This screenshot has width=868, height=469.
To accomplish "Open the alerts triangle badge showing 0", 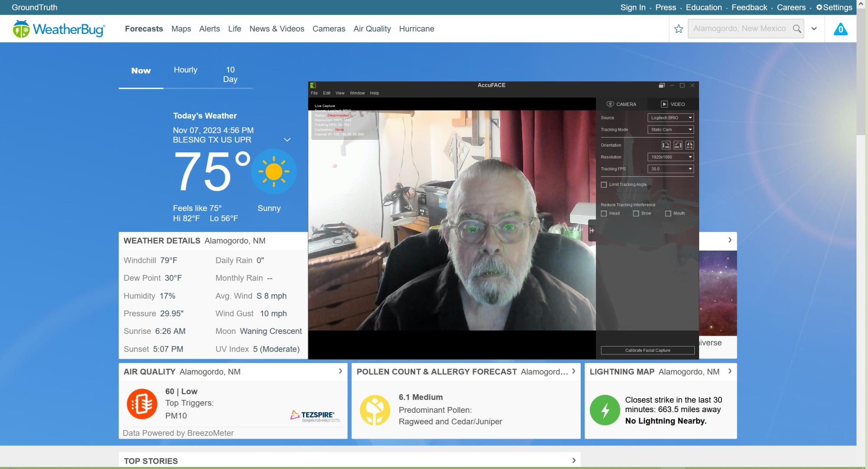I will tap(841, 29).
